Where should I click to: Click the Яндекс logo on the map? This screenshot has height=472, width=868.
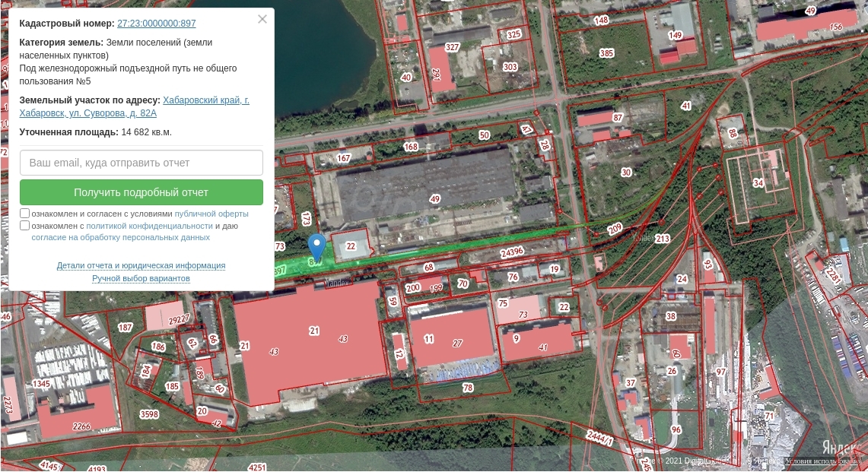tap(843, 447)
